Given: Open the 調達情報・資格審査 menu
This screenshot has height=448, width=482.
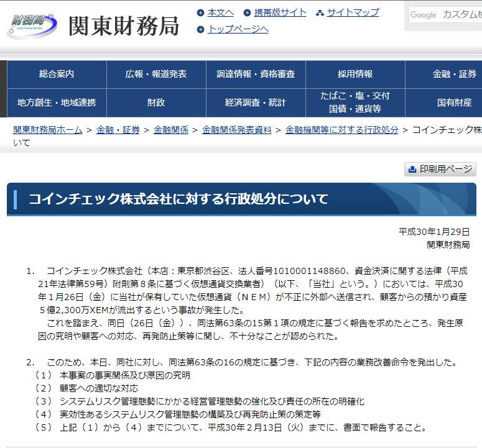Looking at the screenshot, I should tap(256, 75).
